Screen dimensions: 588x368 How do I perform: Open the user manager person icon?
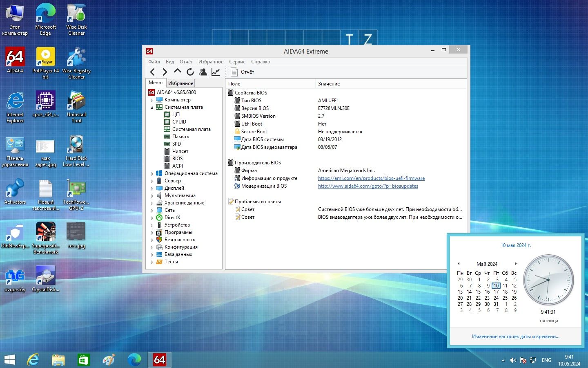[203, 72]
